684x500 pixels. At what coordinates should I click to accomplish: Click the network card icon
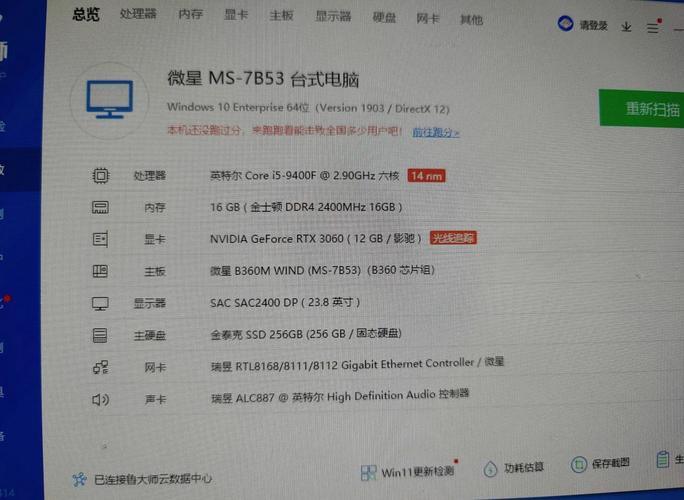[101, 367]
